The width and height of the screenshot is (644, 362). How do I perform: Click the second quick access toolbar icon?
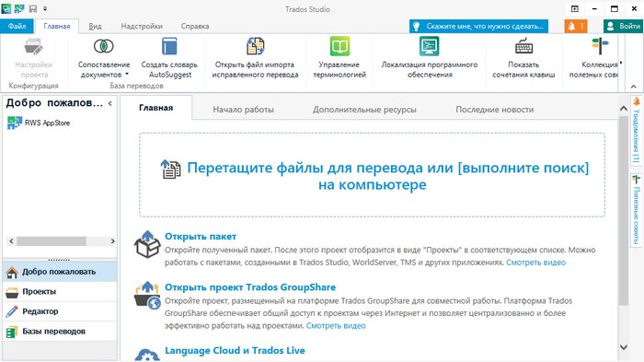click(19, 8)
